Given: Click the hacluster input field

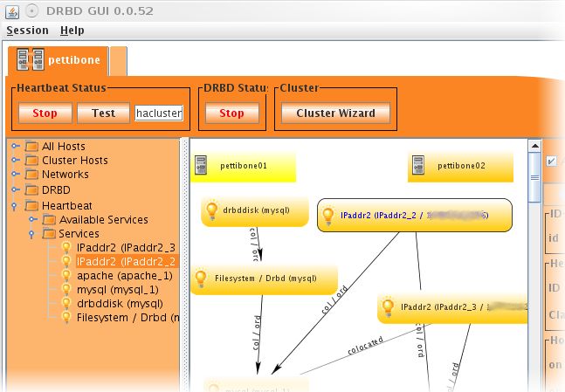Looking at the screenshot, I should point(159,113).
